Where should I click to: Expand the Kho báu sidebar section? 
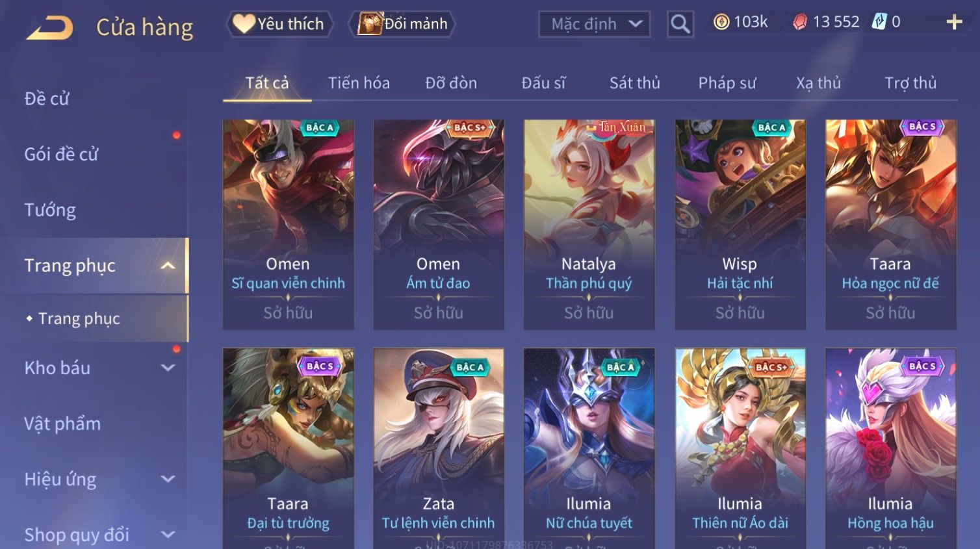168,368
